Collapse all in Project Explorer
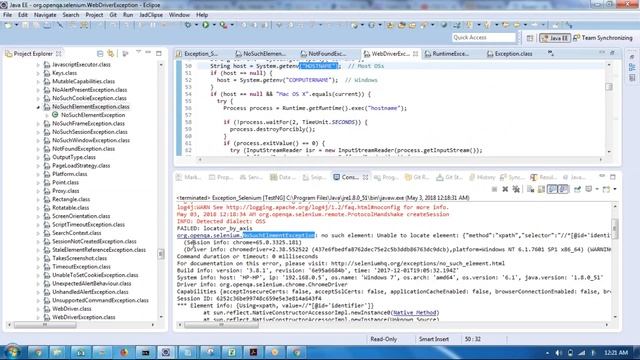 [100, 53]
